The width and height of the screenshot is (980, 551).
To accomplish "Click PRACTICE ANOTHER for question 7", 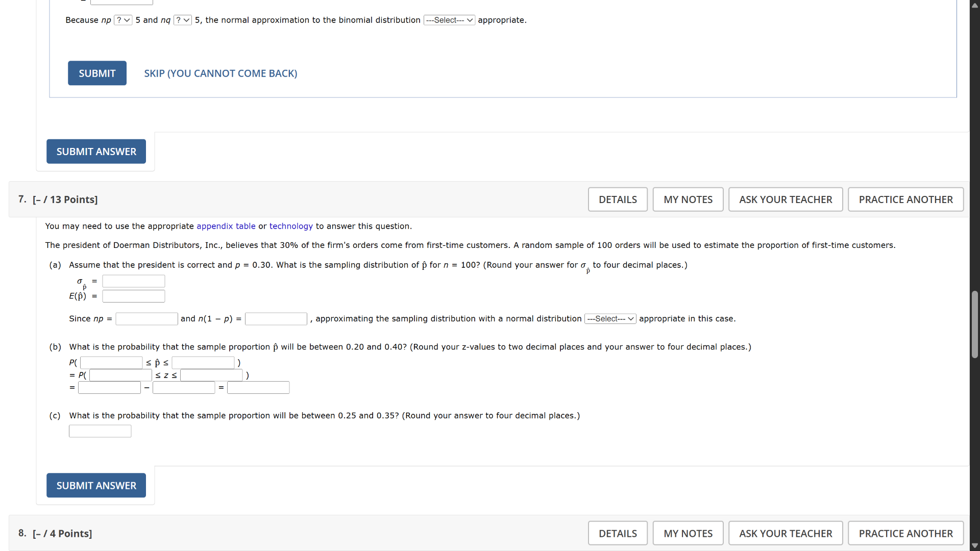I will [x=905, y=199].
